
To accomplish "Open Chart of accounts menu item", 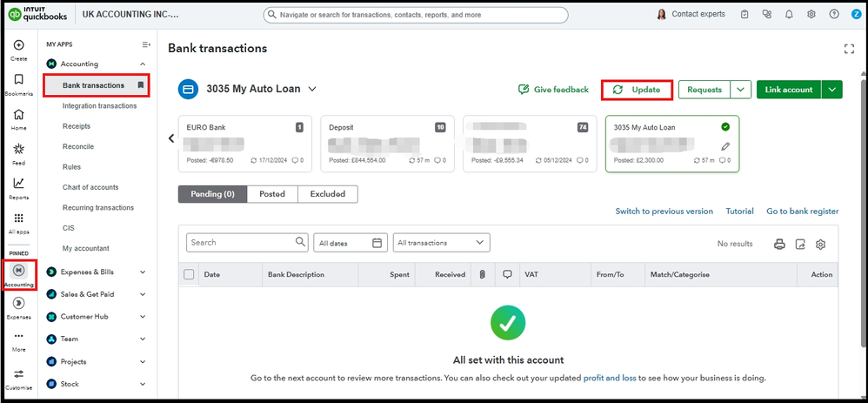I will pos(90,187).
